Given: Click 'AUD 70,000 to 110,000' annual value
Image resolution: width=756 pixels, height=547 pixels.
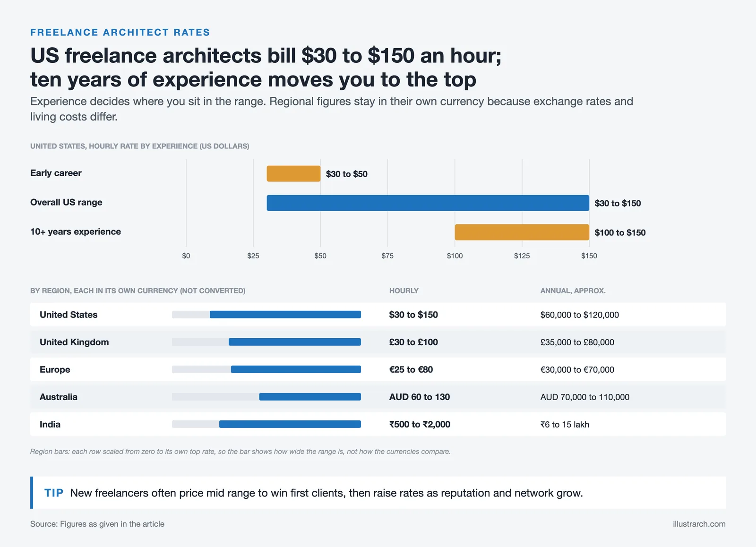Looking at the screenshot, I should tap(585, 397).
